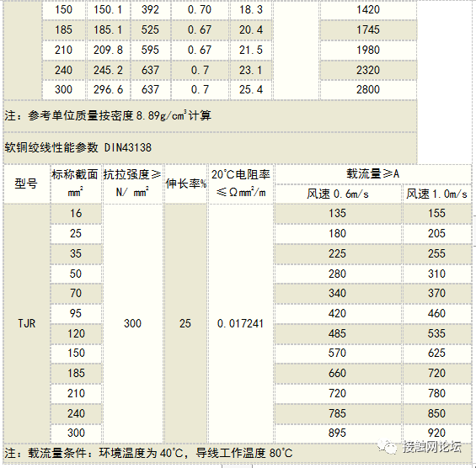The image size is (476, 468).
Task: Click the 载流量≥A header cell
Action: coord(373,173)
